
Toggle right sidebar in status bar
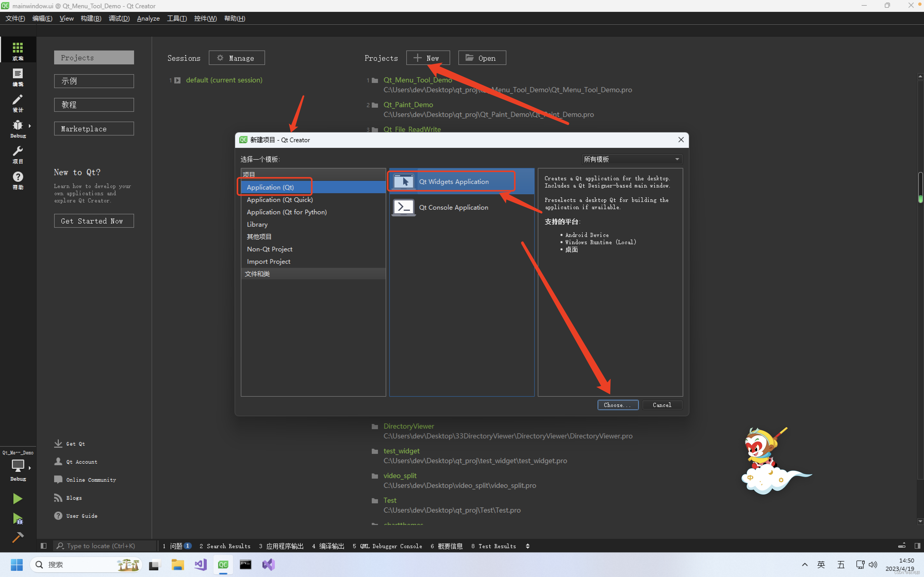coord(917,546)
